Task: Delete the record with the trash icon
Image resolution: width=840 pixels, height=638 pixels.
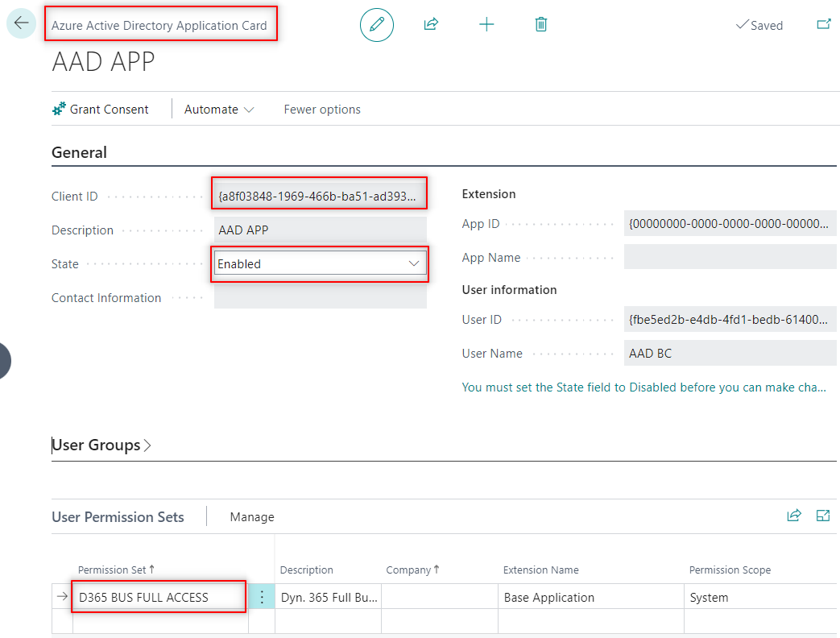Action: coord(540,24)
